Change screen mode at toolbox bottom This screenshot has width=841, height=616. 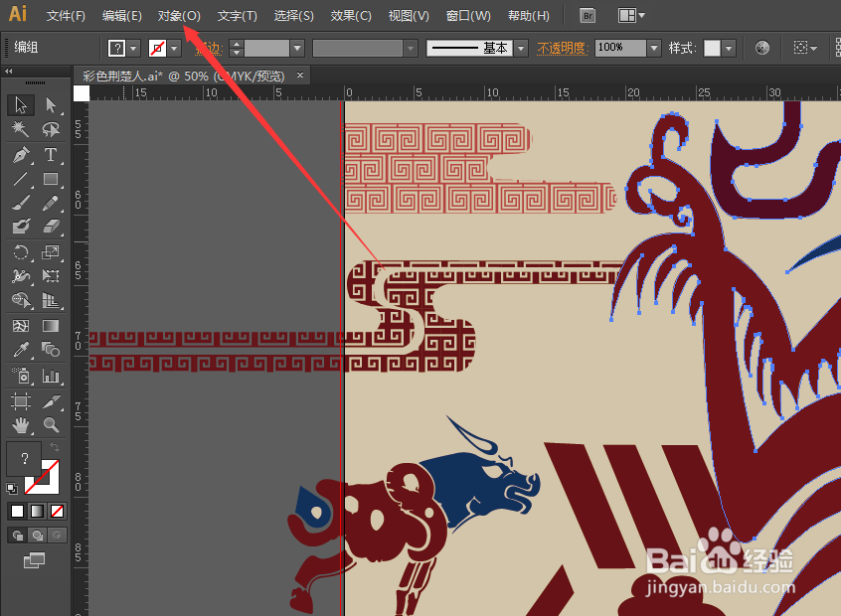[35, 560]
